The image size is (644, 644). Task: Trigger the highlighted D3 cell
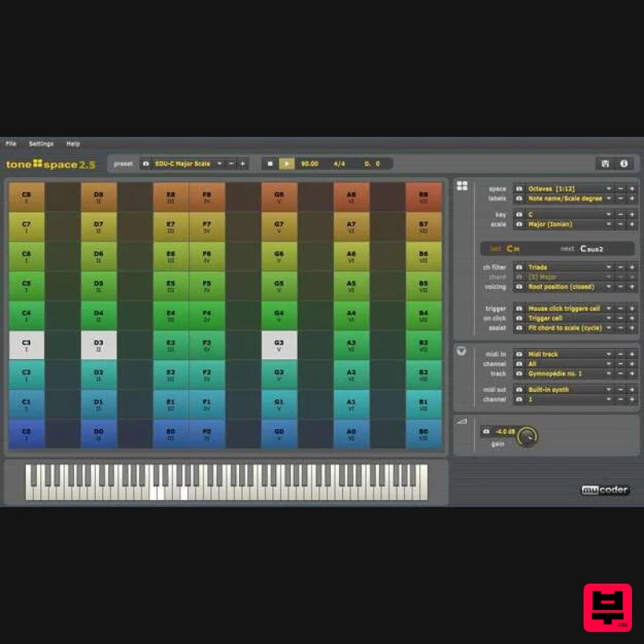[98, 345]
